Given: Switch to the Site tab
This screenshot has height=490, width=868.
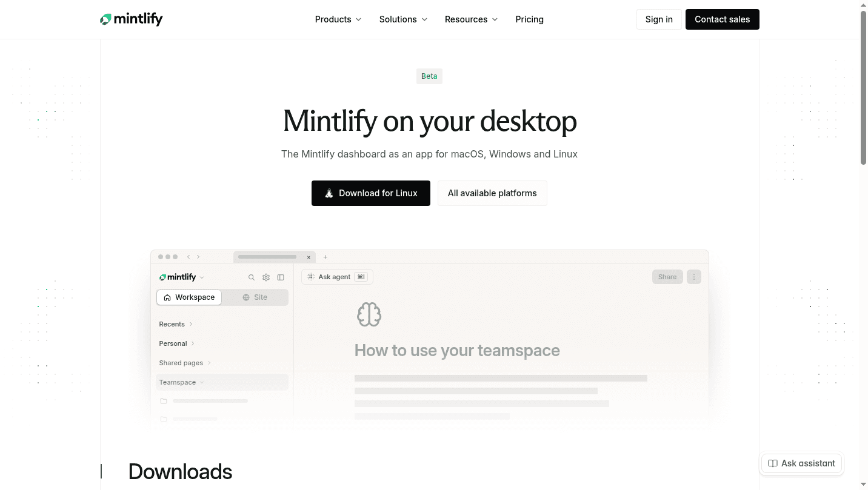Looking at the screenshot, I should pos(255,297).
